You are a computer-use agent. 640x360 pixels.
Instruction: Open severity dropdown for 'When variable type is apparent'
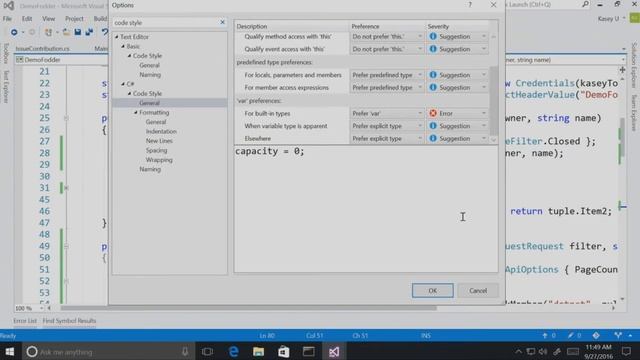point(458,126)
